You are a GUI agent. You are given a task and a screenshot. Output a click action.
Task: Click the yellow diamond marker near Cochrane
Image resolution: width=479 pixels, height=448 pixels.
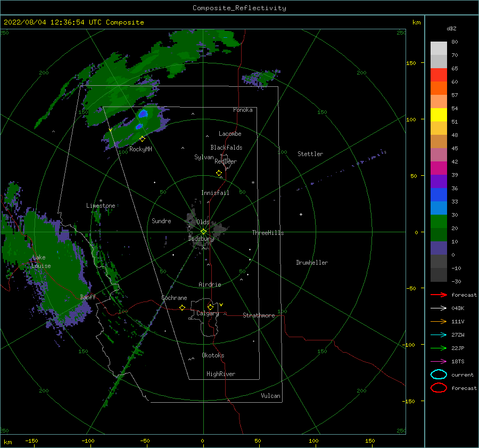[182, 307]
